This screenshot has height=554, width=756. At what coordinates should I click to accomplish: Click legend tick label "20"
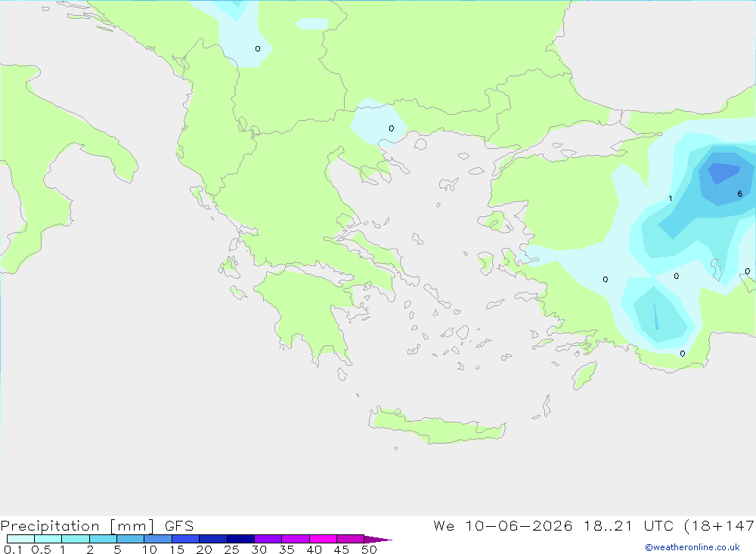tap(204, 549)
